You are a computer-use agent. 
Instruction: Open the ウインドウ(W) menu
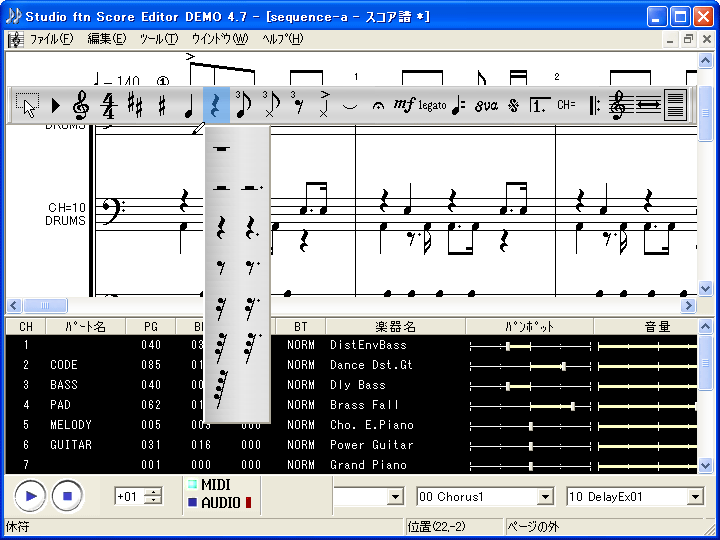(220, 39)
